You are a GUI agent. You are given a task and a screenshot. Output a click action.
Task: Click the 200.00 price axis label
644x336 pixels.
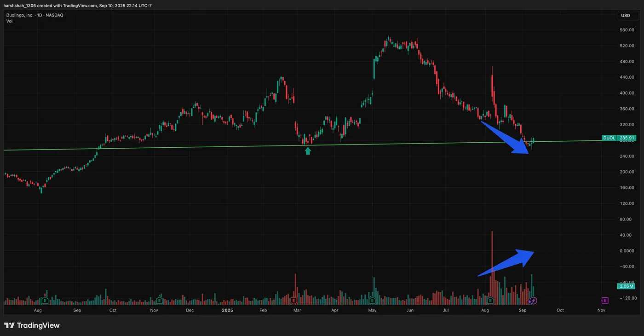(x=627, y=172)
